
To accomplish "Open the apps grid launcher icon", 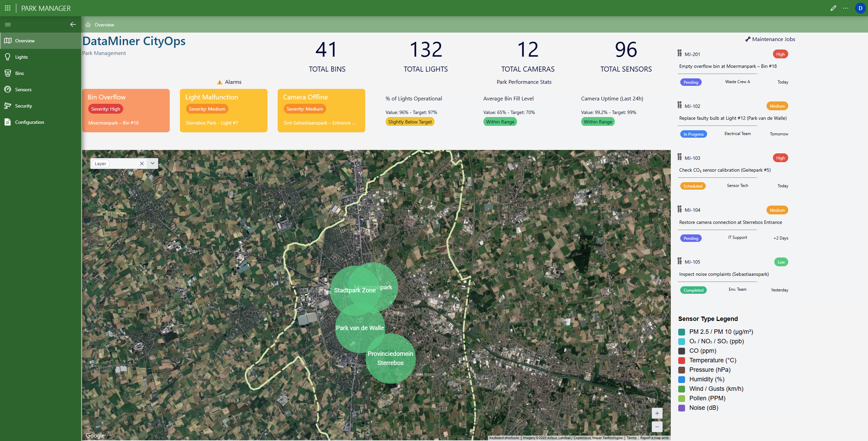I will point(7,8).
